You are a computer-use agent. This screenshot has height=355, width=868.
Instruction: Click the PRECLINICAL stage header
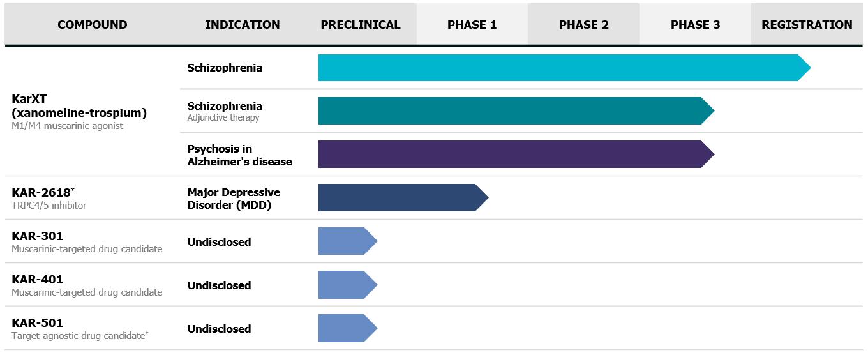coord(361,25)
